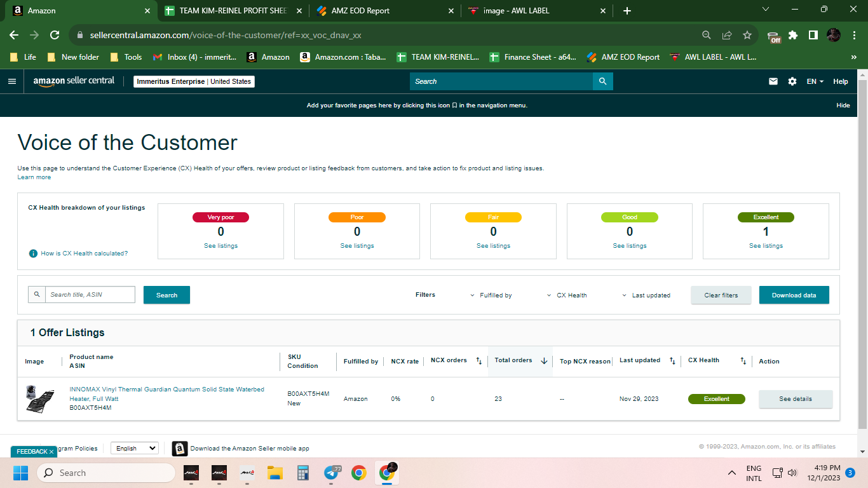The height and width of the screenshot is (488, 868).
Task: Open the Help link
Action: (x=841, y=81)
